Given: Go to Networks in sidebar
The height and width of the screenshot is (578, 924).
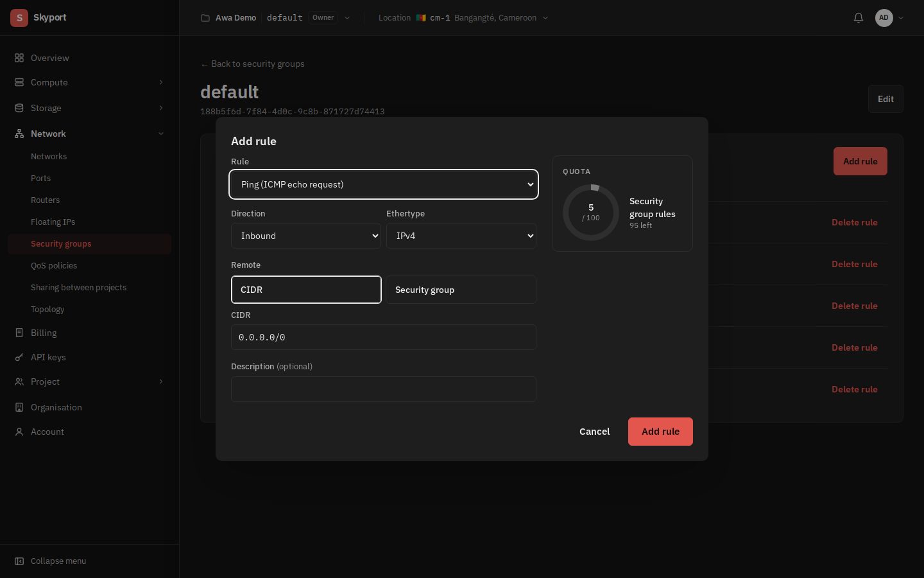Looking at the screenshot, I should (49, 157).
